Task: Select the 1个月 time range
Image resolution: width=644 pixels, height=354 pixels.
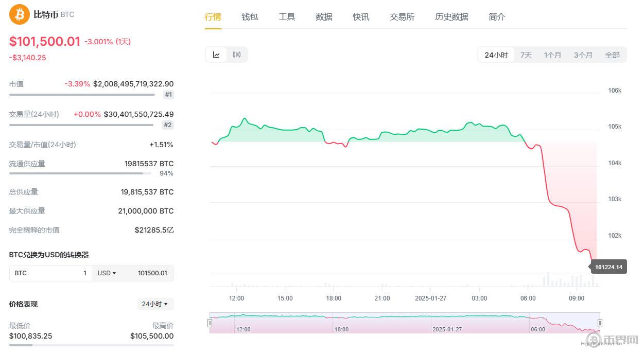Action: click(552, 55)
